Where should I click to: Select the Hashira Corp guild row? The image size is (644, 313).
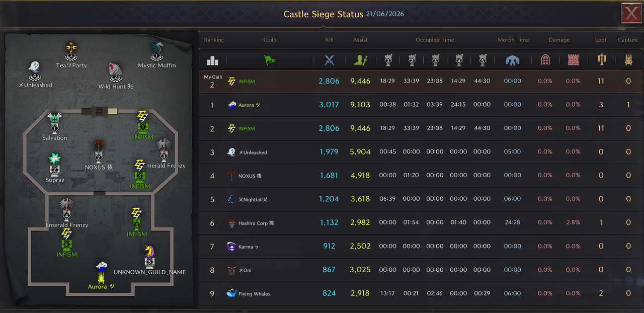pyautogui.click(x=421, y=222)
